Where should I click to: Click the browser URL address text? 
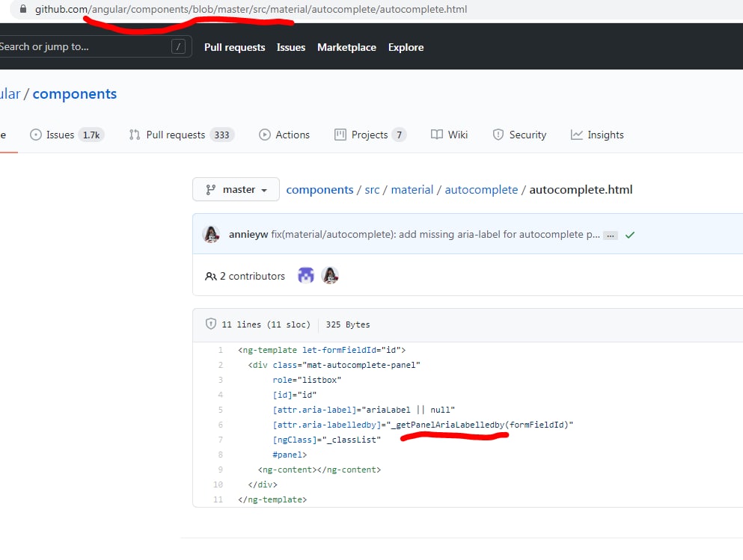pos(251,9)
